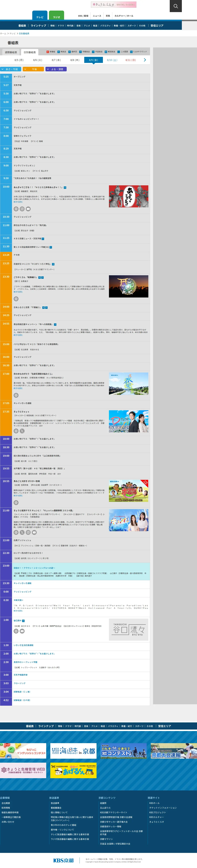Expand 続きを読む for あんぎゃでござる at 10:00
The width and height of the screenshot is (197, 868).
[18, 202]
